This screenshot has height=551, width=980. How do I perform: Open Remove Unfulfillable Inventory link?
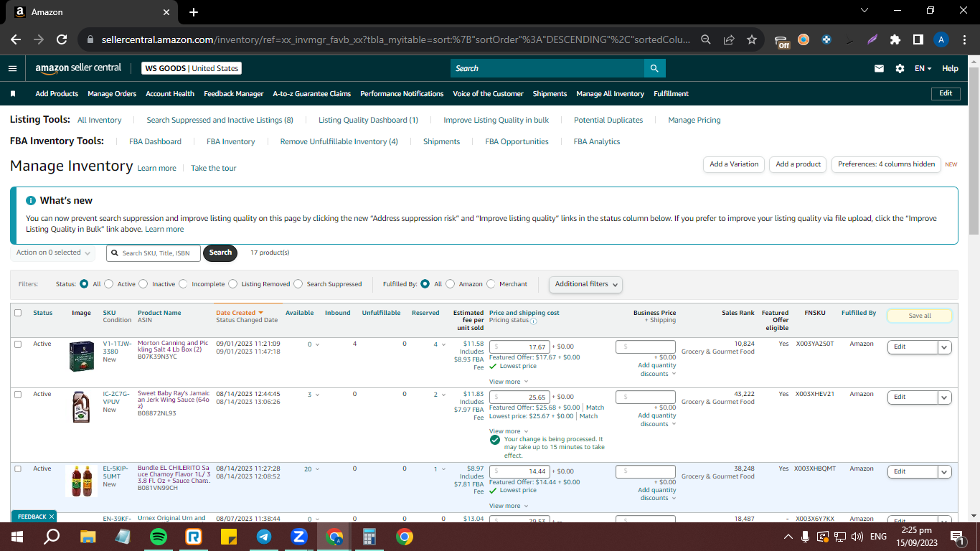point(339,142)
